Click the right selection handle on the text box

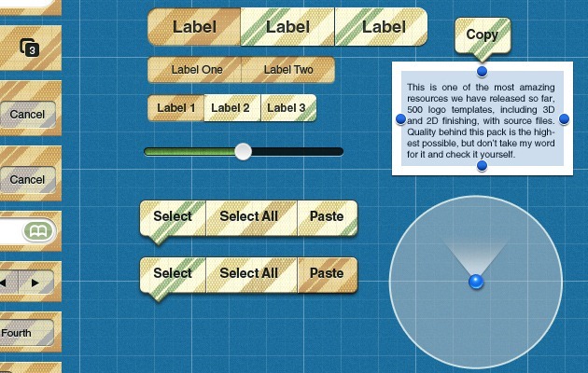(x=564, y=119)
